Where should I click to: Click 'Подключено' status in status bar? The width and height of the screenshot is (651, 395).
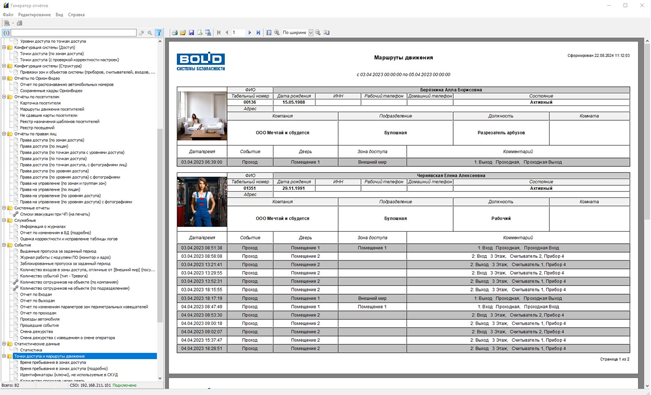(125, 385)
